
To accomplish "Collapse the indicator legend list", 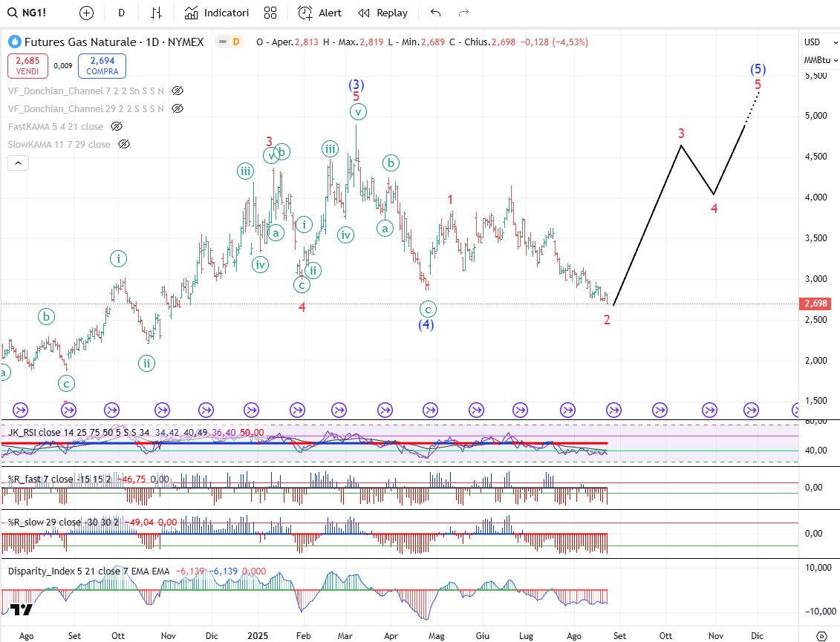I will (18, 163).
